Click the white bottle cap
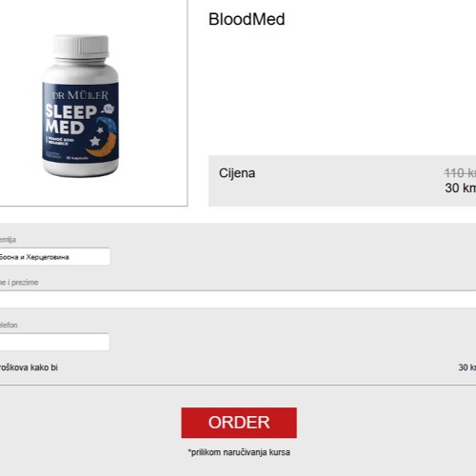This screenshot has width=476, height=476. pyautogui.click(x=81, y=47)
